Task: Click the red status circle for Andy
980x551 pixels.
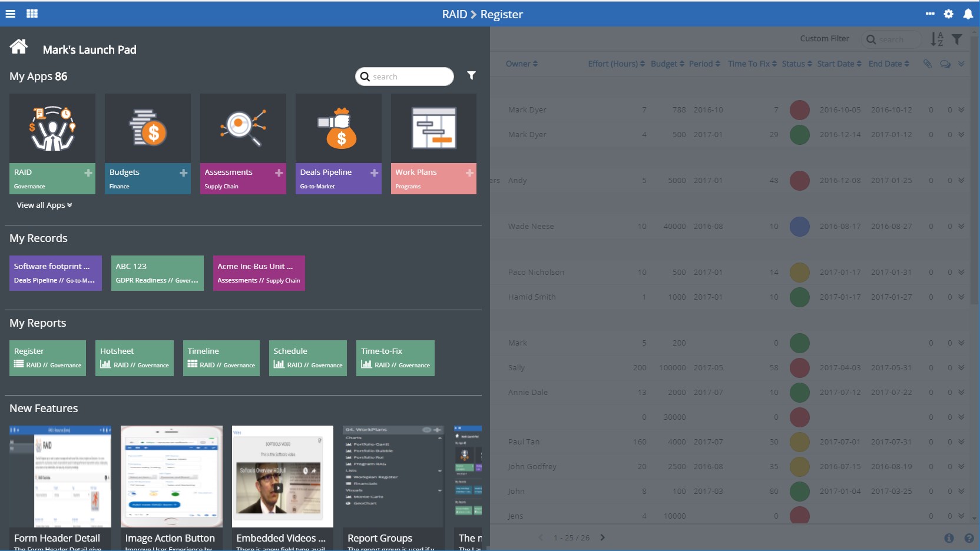Action: [x=799, y=181]
